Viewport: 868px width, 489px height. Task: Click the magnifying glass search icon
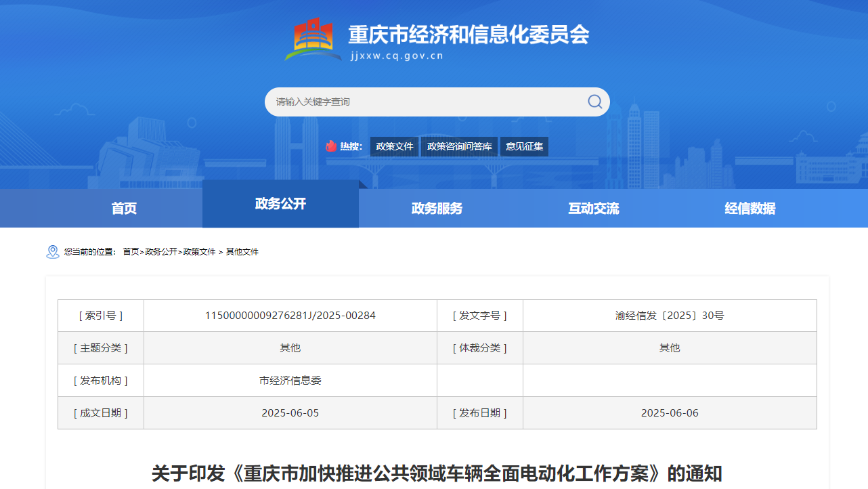click(x=594, y=102)
